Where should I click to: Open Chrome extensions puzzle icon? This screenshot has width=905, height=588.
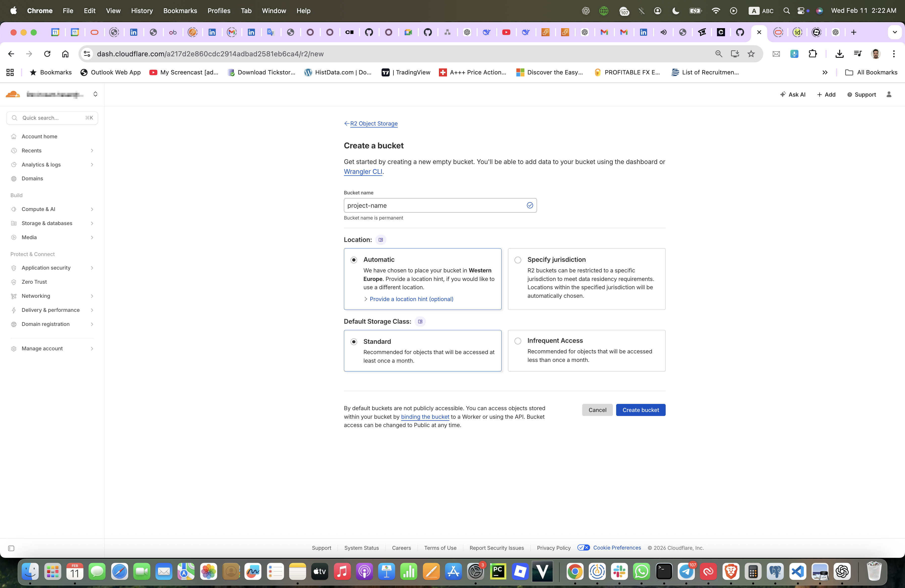coord(812,54)
